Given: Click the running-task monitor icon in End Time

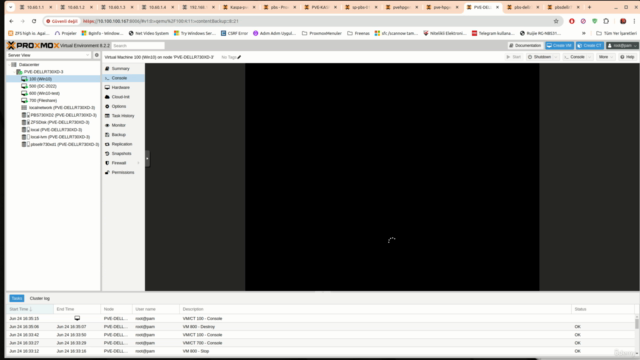Looking at the screenshot, I should pos(77,318).
